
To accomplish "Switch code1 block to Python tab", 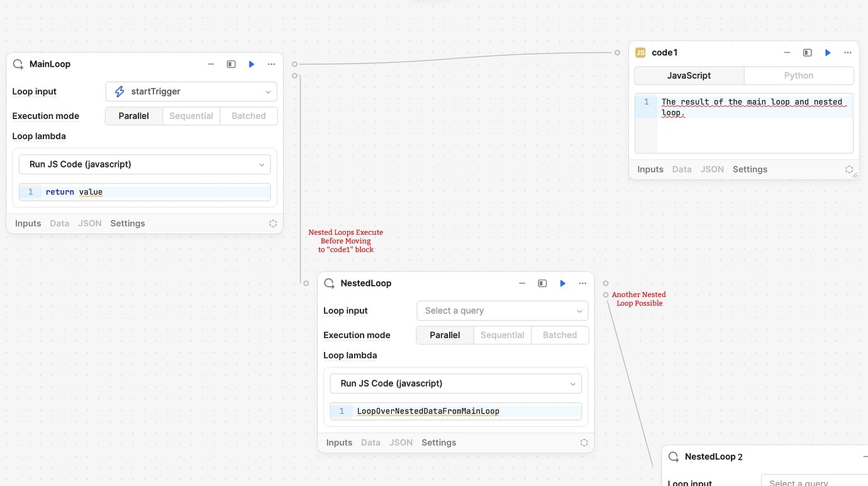I will click(x=799, y=76).
